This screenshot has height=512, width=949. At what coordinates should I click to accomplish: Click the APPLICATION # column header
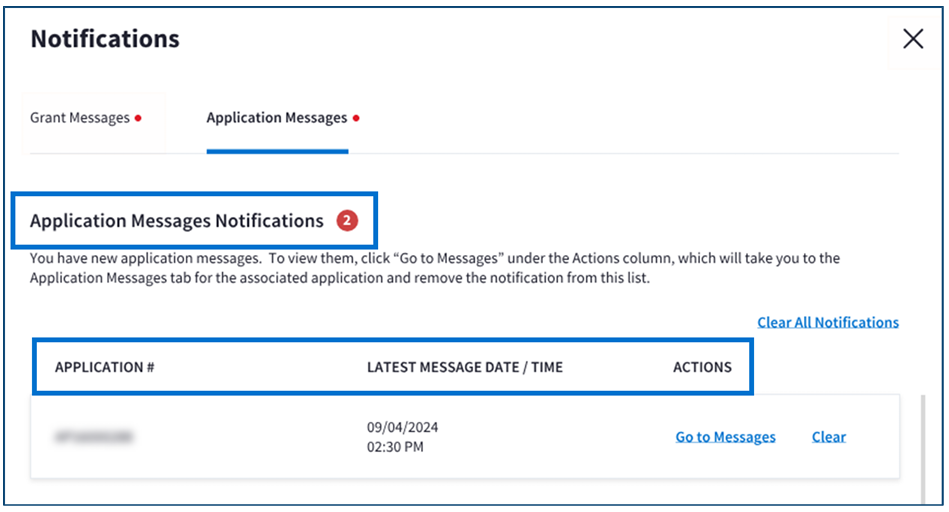104,367
